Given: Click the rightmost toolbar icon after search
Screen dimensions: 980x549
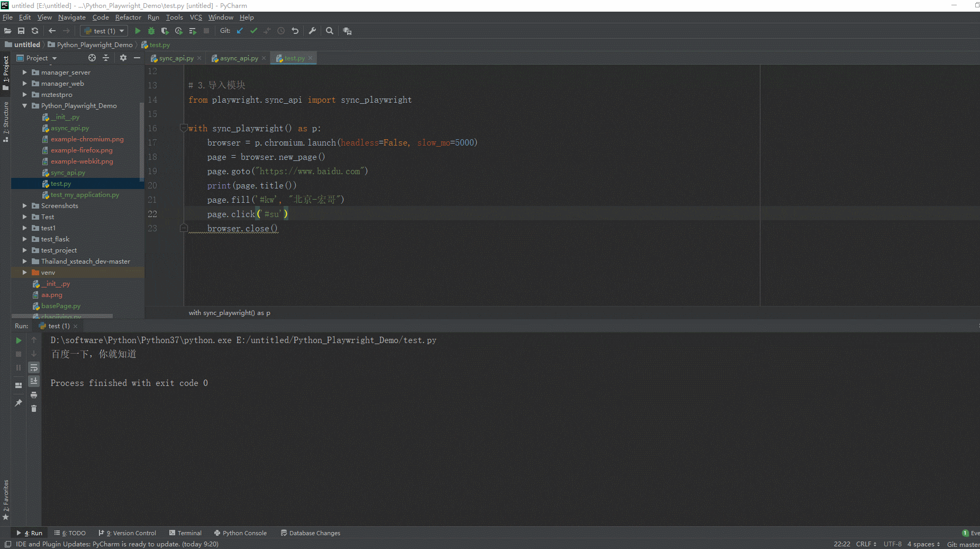Looking at the screenshot, I should 347,31.
